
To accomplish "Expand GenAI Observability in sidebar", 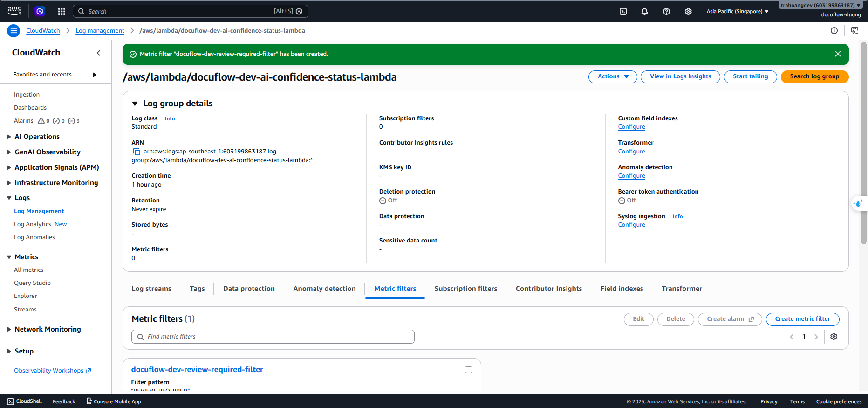I will click(9, 152).
